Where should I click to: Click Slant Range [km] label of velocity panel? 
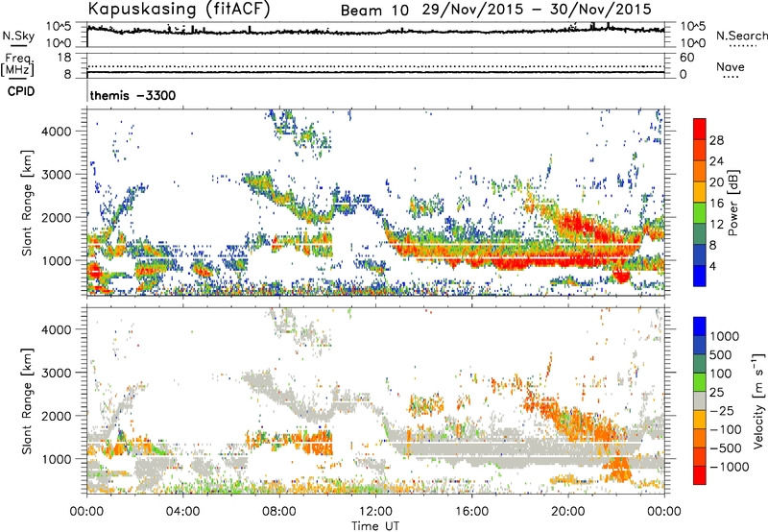27,401
